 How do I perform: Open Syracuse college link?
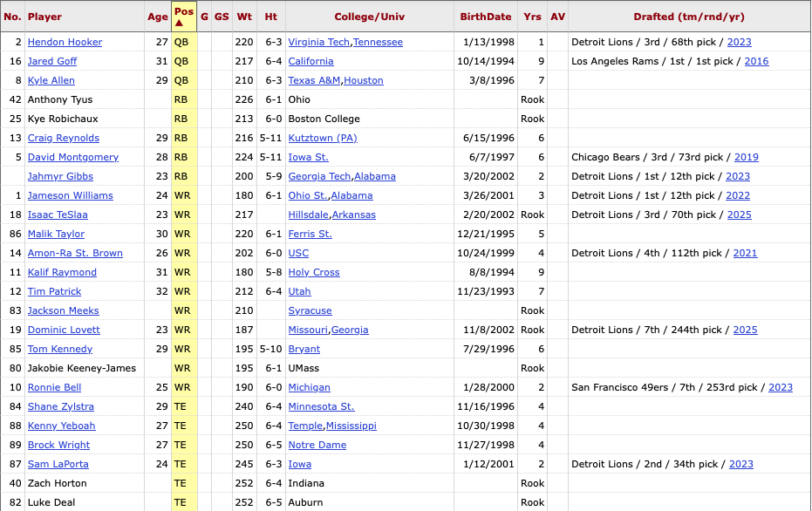(x=310, y=310)
